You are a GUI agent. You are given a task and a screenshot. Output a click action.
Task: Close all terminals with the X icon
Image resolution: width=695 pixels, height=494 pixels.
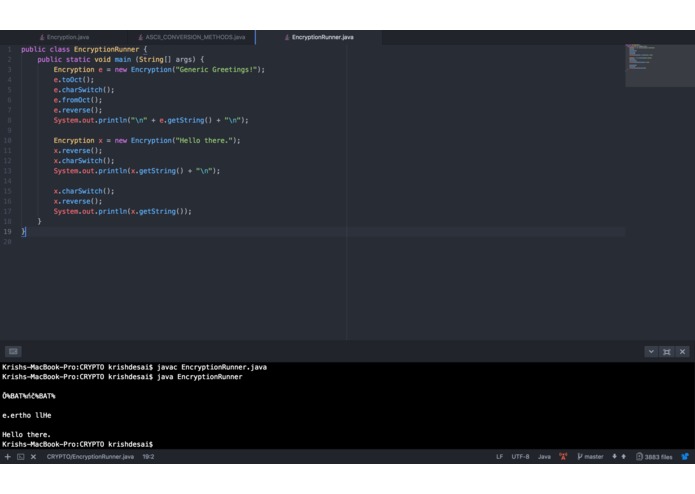click(33, 456)
